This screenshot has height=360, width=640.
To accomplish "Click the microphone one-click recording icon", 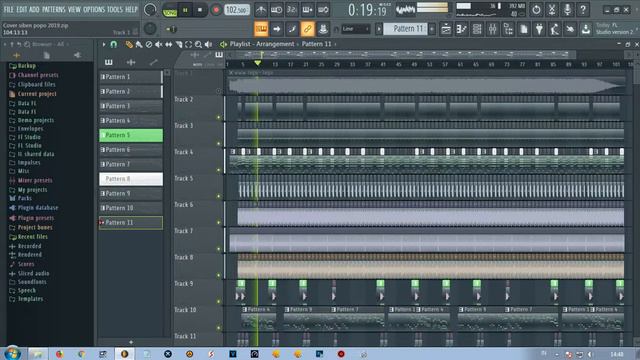I will pos(567,9).
